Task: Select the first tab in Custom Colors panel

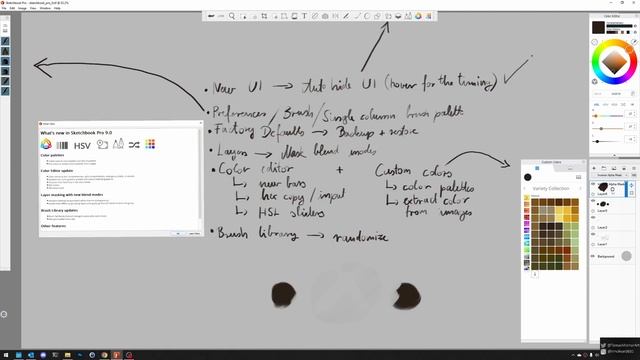Action: click(x=537, y=168)
